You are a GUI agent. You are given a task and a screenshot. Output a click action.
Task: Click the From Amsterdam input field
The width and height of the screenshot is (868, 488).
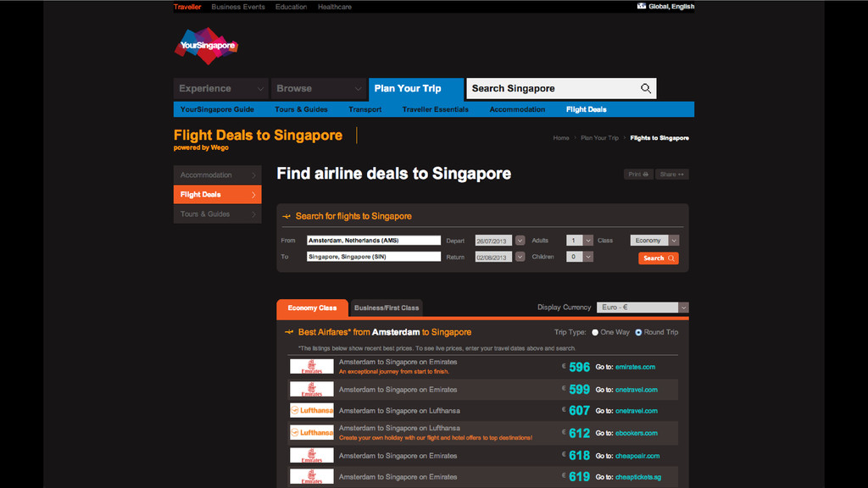pos(374,240)
